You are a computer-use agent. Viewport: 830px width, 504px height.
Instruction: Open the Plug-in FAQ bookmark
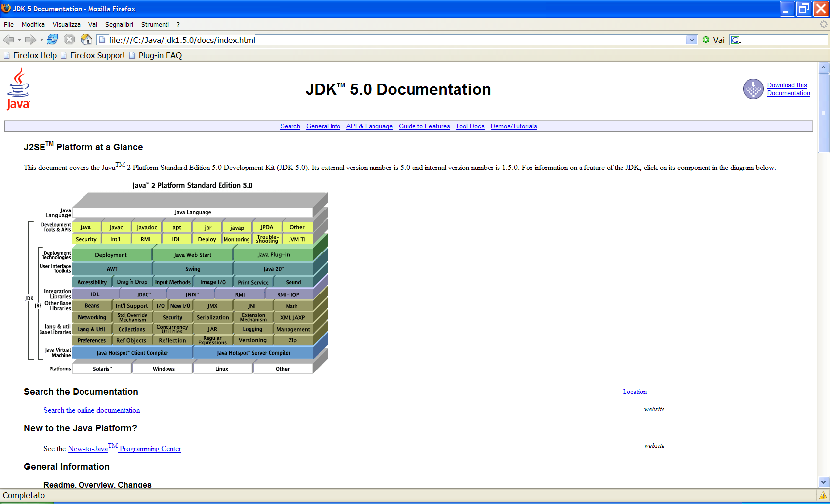[156, 55]
